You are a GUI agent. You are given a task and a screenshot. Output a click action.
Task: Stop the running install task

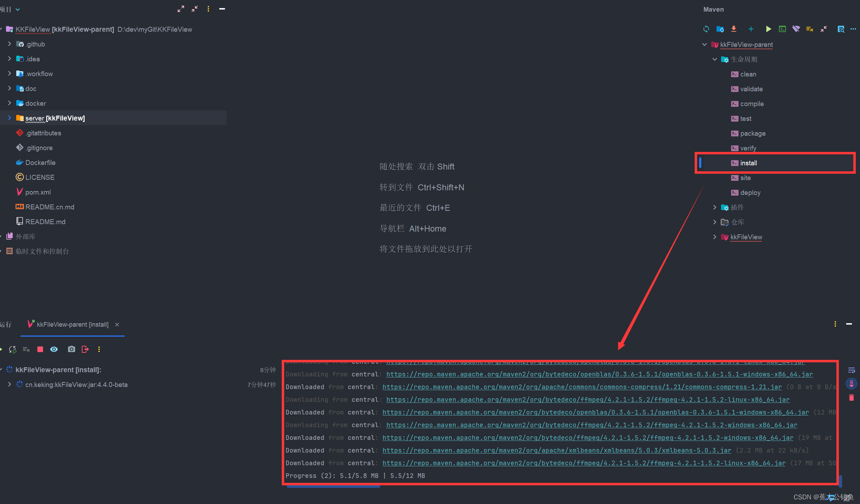(x=40, y=349)
